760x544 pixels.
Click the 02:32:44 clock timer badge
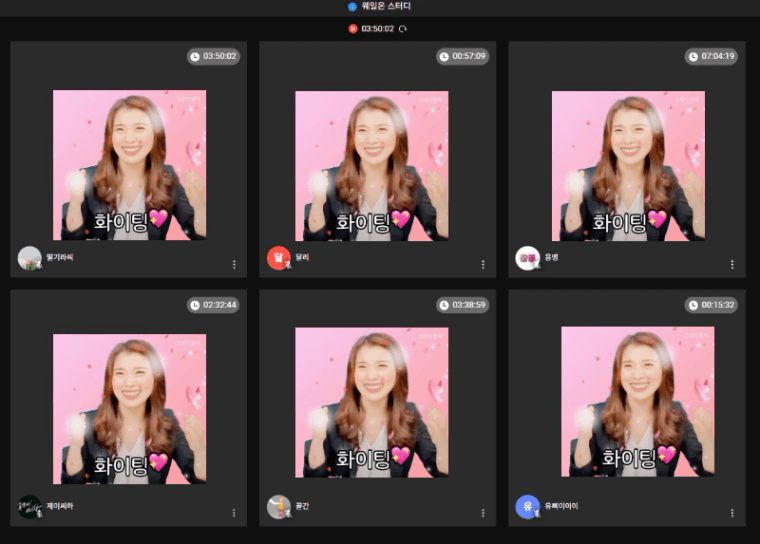(x=213, y=304)
